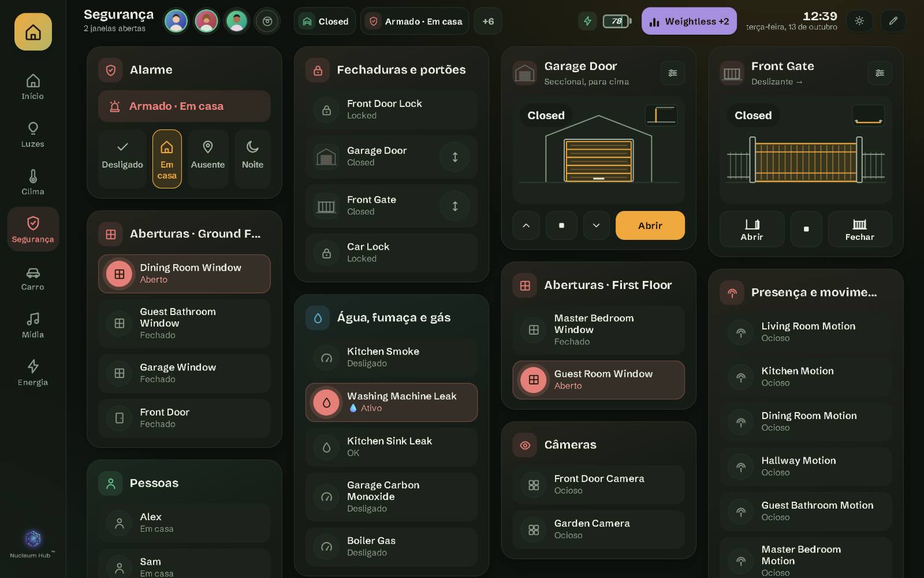The image size is (924, 578).
Task: Open Energia from the sidebar
Action: coord(33,373)
